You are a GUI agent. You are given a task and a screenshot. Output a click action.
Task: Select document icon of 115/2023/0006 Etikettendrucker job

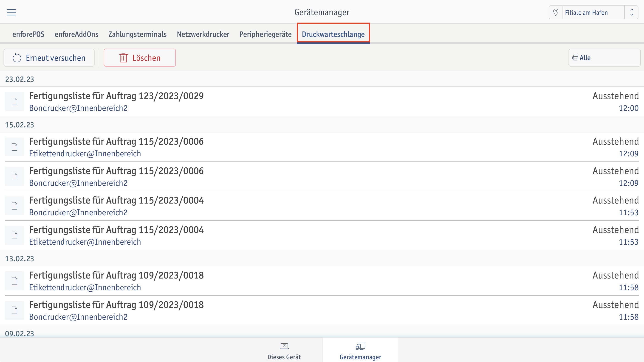pyautogui.click(x=14, y=147)
